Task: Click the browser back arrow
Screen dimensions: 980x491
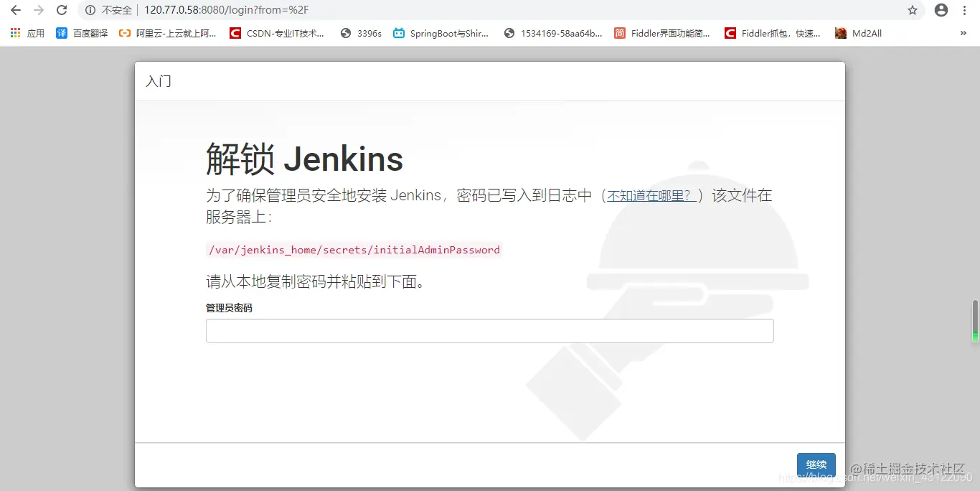Action: [16, 10]
